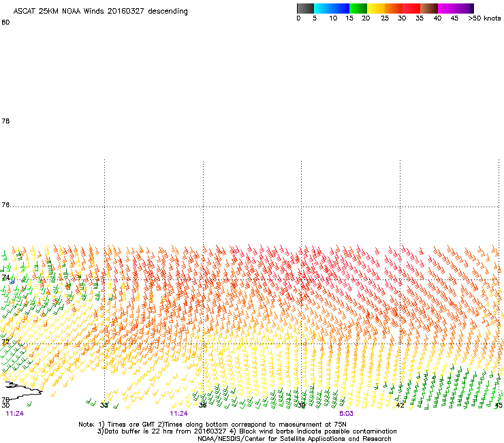Viewport: 504px width, 443px height.
Task: Click the note 'Data buffer is 22 hrs from 20160327'
Action: click(x=166, y=431)
